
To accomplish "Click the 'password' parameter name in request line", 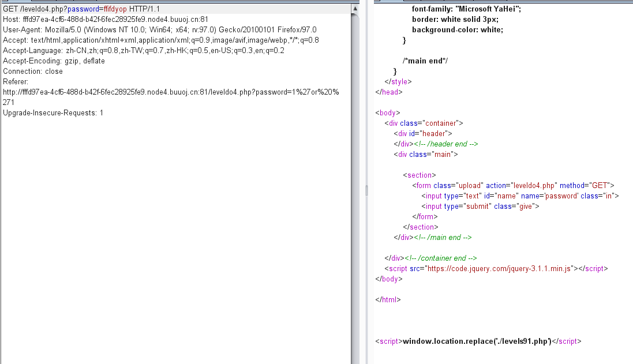I will pyautogui.click(x=83, y=9).
